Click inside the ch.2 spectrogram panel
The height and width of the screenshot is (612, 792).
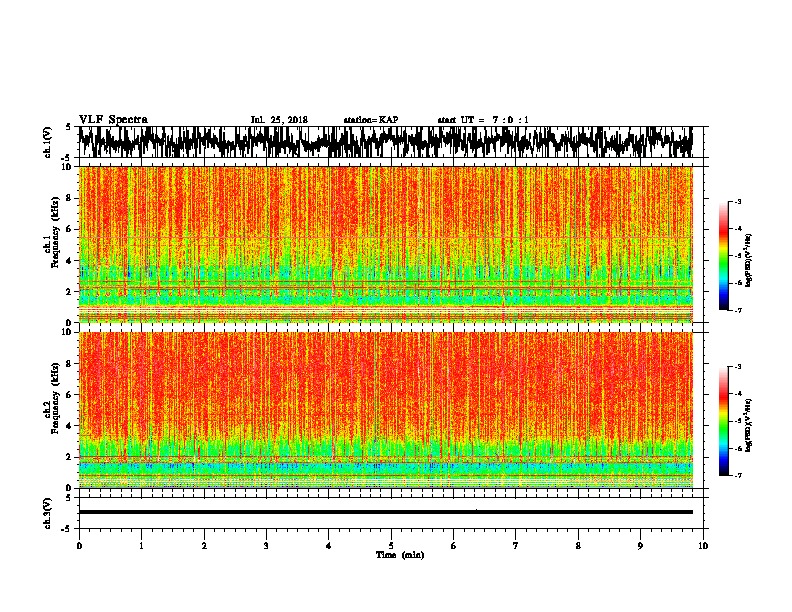click(386, 410)
